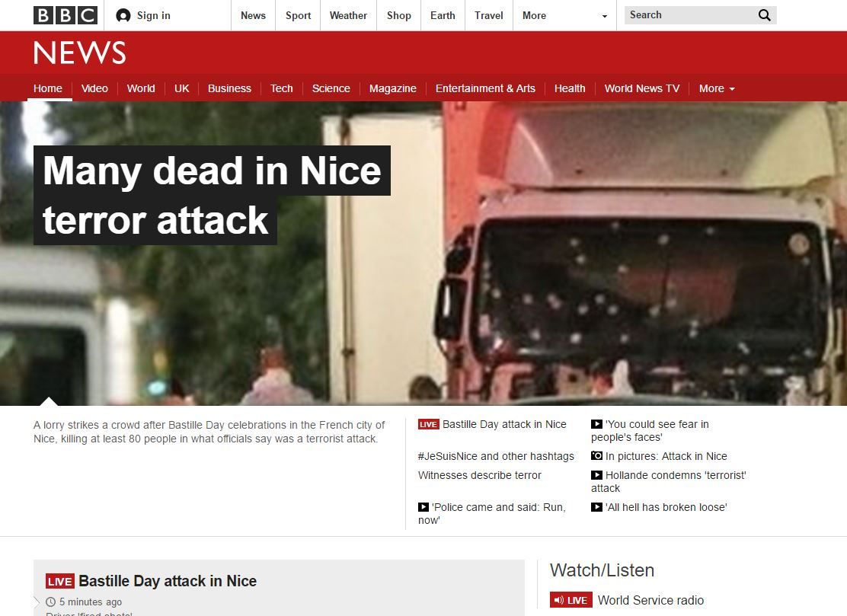847x616 pixels.
Task: Click the BBC logo blocks
Action: pos(65,15)
